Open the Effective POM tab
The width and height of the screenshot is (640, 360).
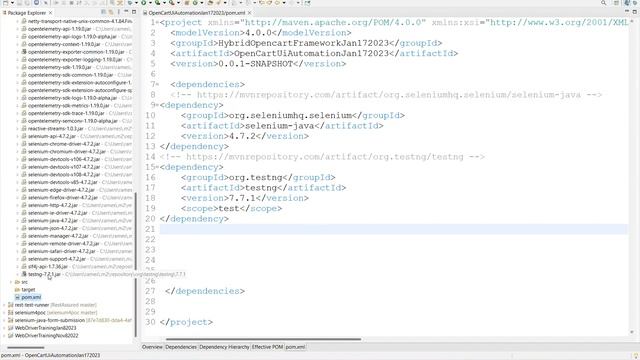pyautogui.click(x=267, y=347)
